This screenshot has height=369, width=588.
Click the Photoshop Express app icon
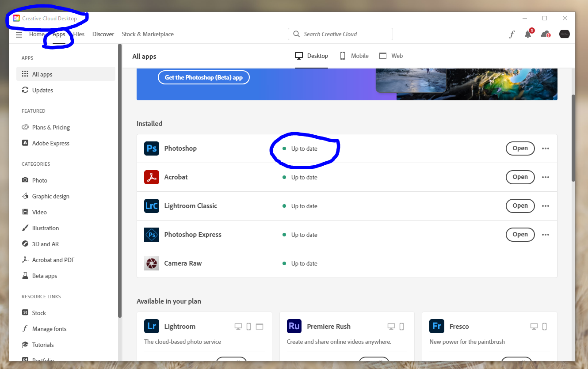coord(152,235)
